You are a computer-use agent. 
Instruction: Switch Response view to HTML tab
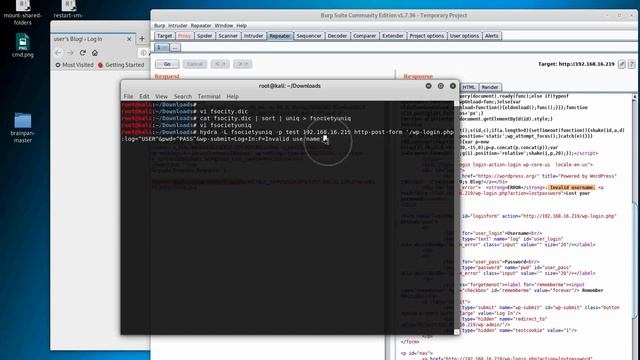click(469, 87)
